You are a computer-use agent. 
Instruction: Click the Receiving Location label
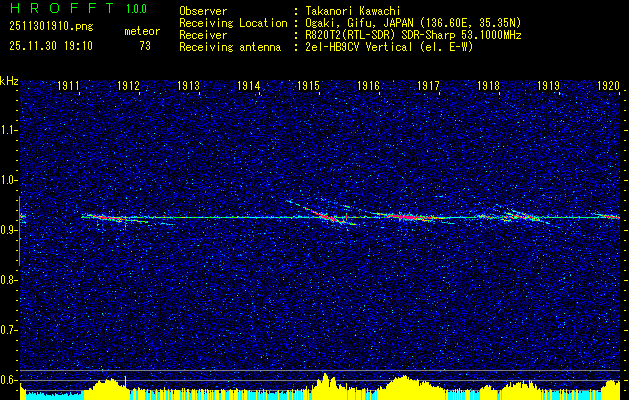(233, 23)
